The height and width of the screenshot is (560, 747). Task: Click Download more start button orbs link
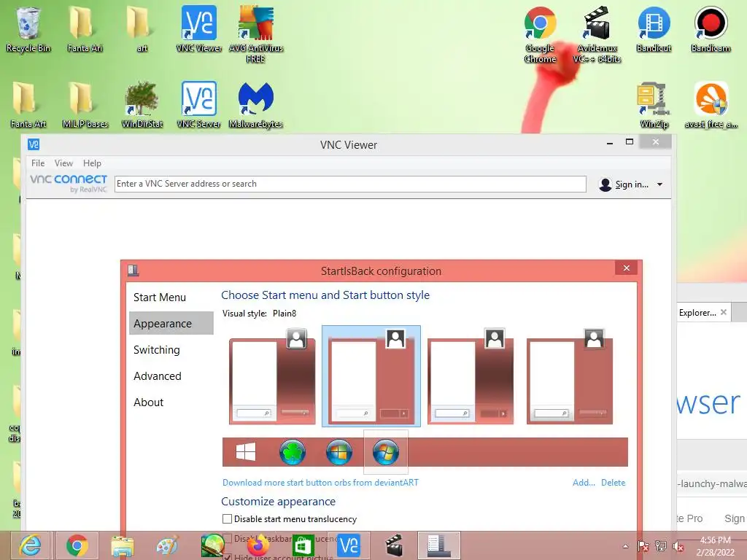point(320,483)
